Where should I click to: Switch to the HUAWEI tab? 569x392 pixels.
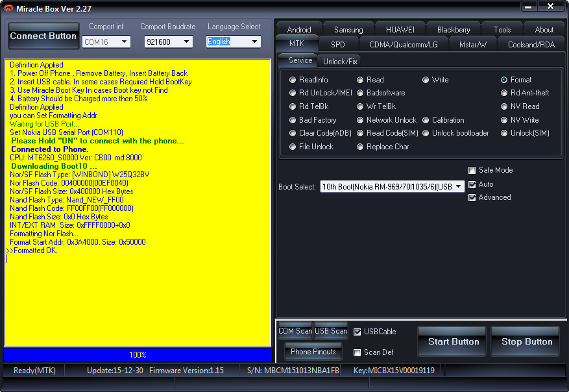click(400, 30)
